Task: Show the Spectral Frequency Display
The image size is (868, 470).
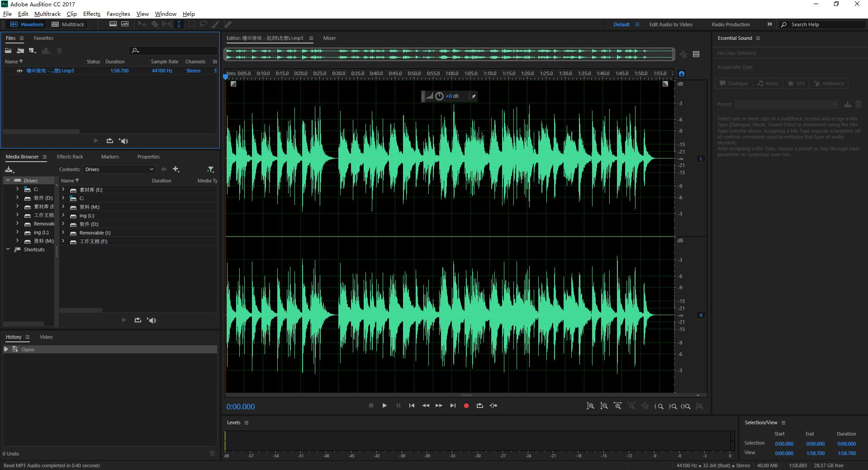Action: (x=113, y=24)
